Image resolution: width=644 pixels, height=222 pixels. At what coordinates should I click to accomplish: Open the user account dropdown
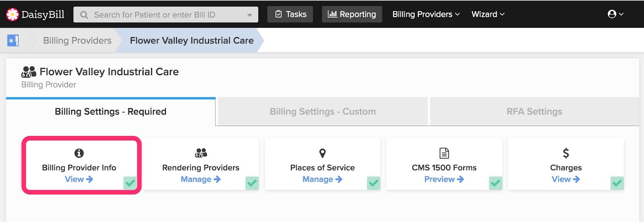615,14
